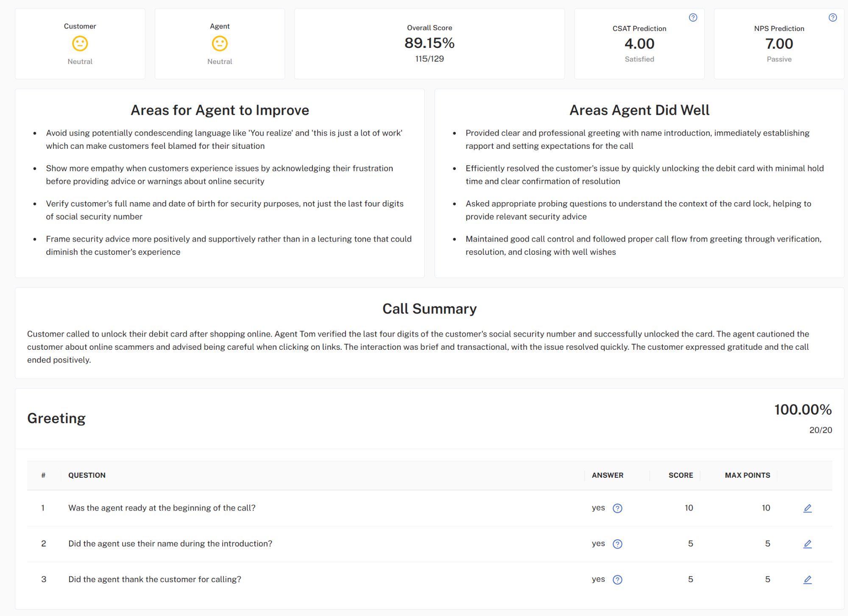Image resolution: width=848 pixels, height=616 pixels.
Task: Select the Agent neutral sentiment emoji
Action: coord(220,43)
